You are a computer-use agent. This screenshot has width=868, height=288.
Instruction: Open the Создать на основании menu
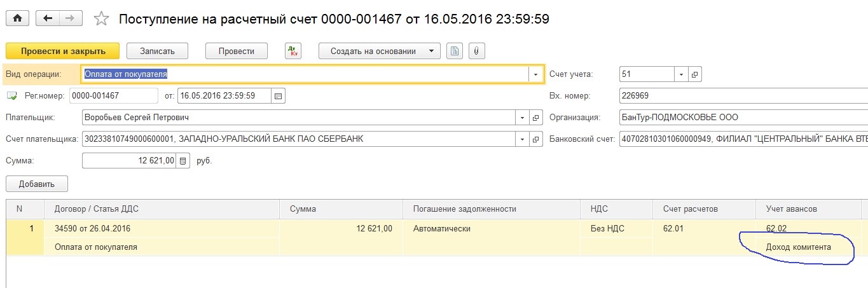pos(380,51)
